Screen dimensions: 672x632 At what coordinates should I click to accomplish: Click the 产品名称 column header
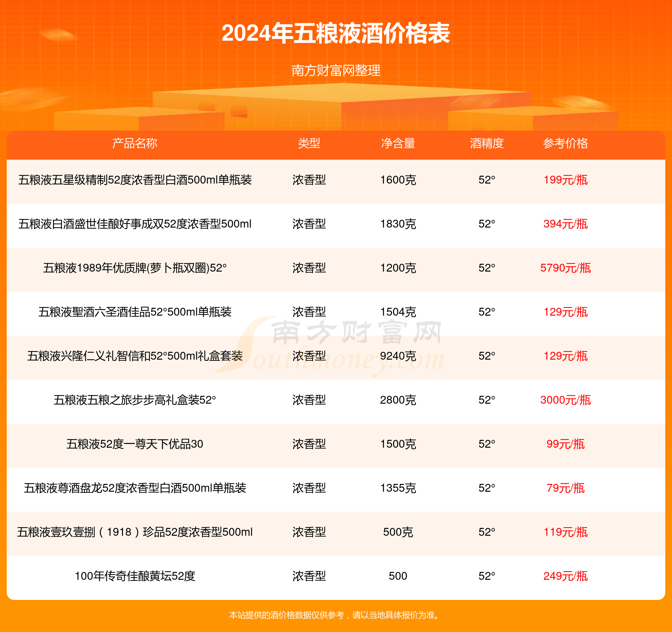(x=135, y=143)
